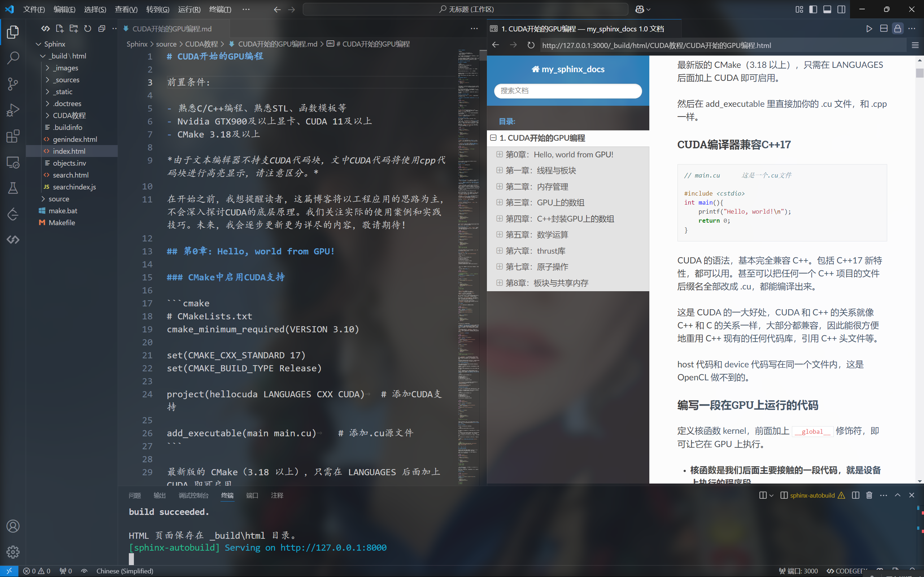Refresh the explorer file tree
The width and height of the screenshot is (924, 577).
(x=88, y=29)
